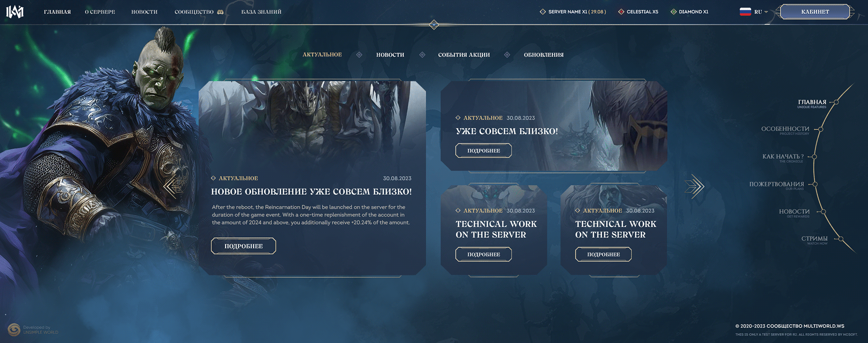
Task: Switch to Обновления tab
Action: [x=543, y=55]
